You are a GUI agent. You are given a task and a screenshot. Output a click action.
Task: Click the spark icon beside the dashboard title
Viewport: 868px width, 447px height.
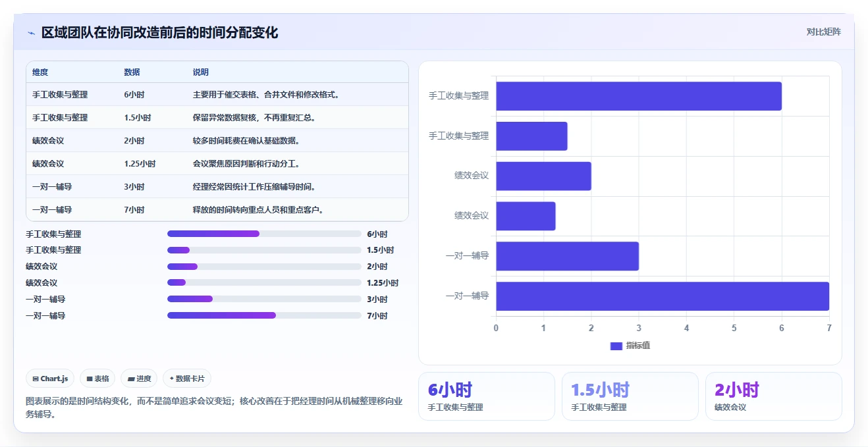coord(31,33)
